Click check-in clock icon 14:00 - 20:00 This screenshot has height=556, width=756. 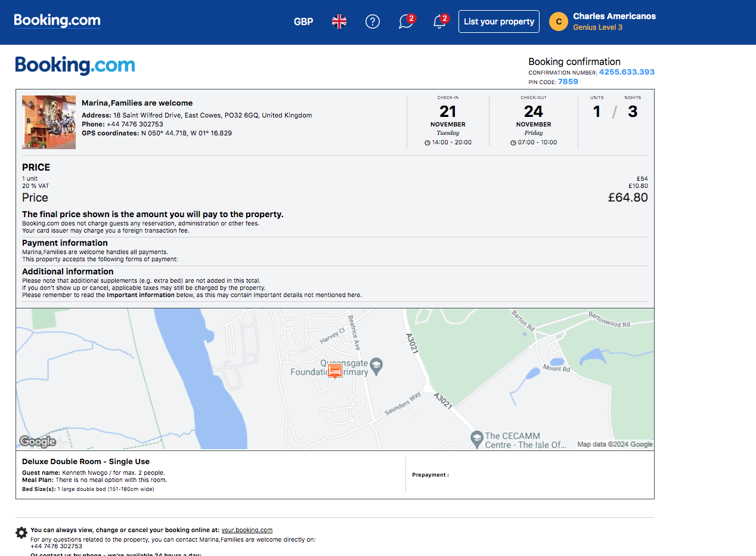427,143
